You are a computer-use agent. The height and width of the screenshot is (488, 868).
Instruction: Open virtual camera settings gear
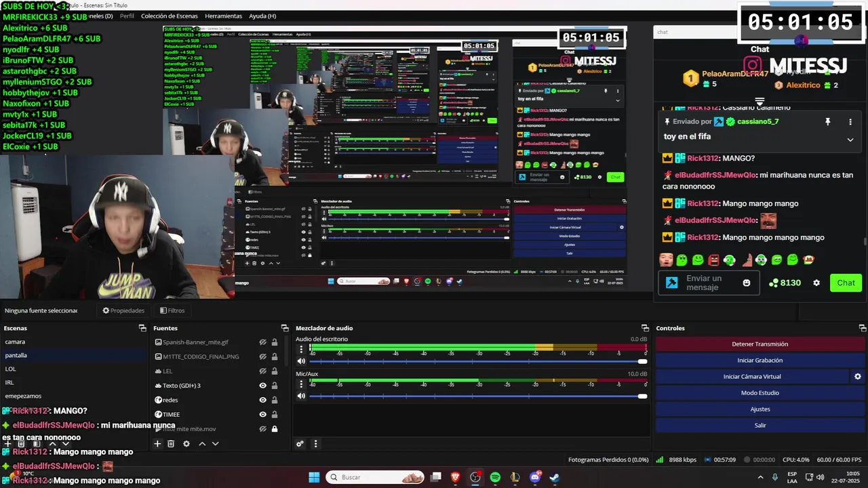click(x=857, y=376)
